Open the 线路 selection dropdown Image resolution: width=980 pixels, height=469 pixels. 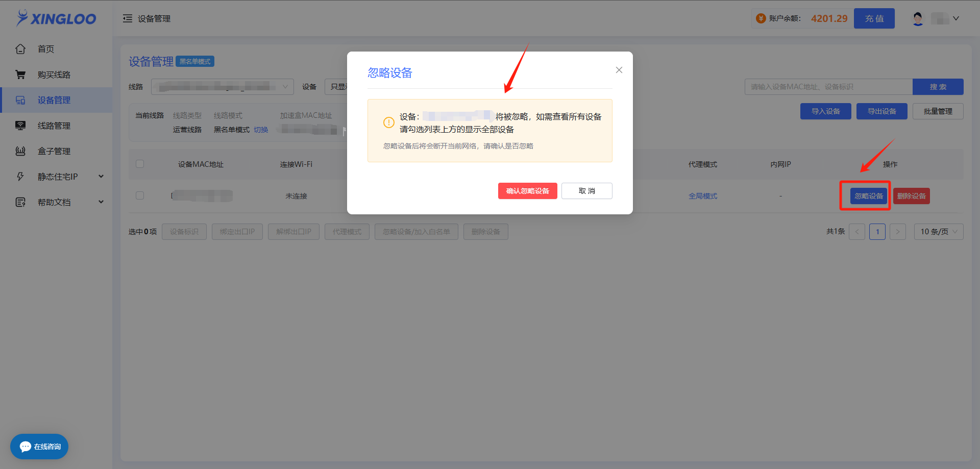pyautogui.click(x=223, y=87)
